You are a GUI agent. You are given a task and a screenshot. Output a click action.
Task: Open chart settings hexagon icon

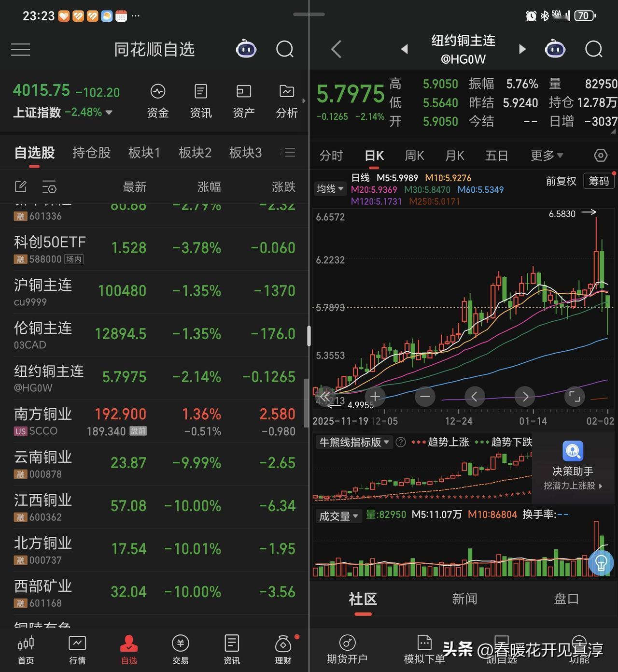pos(600,156)
